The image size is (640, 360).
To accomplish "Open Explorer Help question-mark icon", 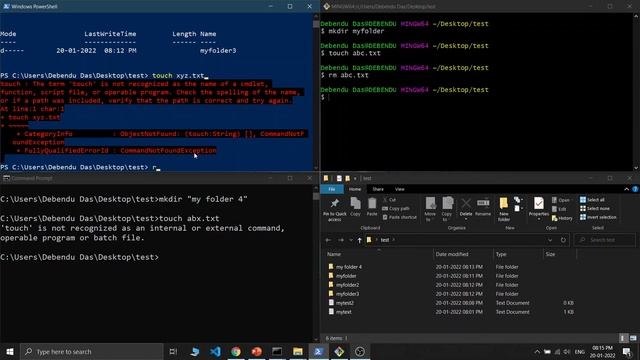I will 635,189.
